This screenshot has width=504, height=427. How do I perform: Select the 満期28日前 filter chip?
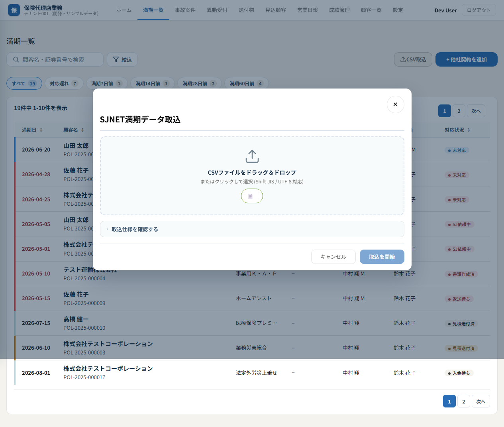point(200,83)
